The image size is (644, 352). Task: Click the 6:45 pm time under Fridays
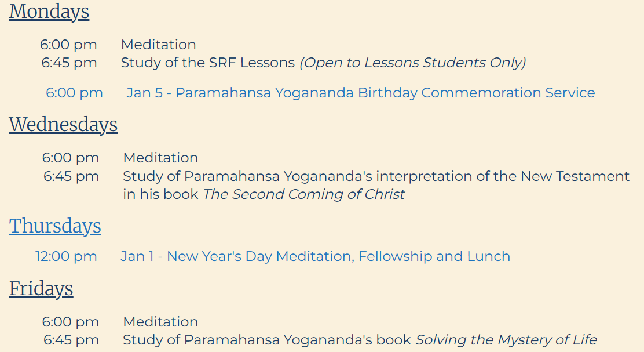tap(71, 340)
